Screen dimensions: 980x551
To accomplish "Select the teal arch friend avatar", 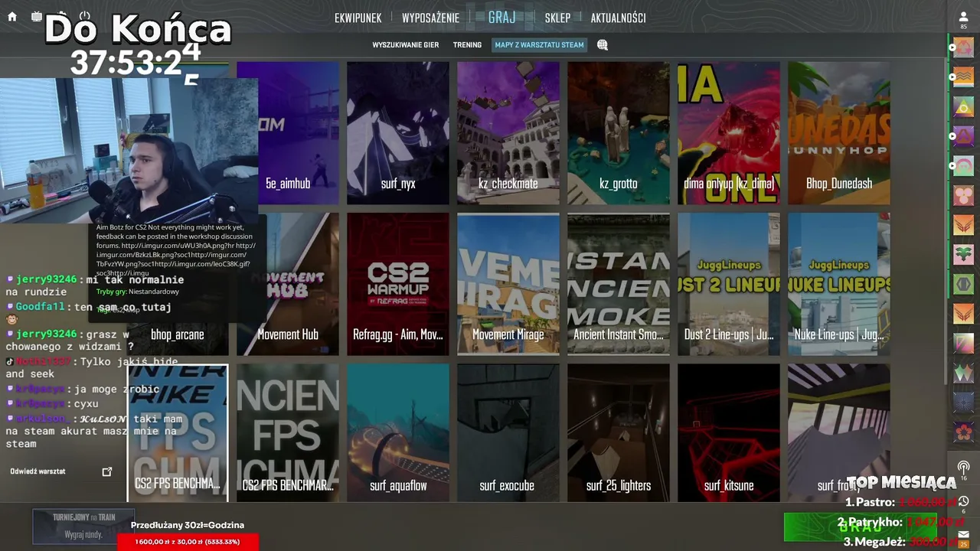I will point(963,166).
